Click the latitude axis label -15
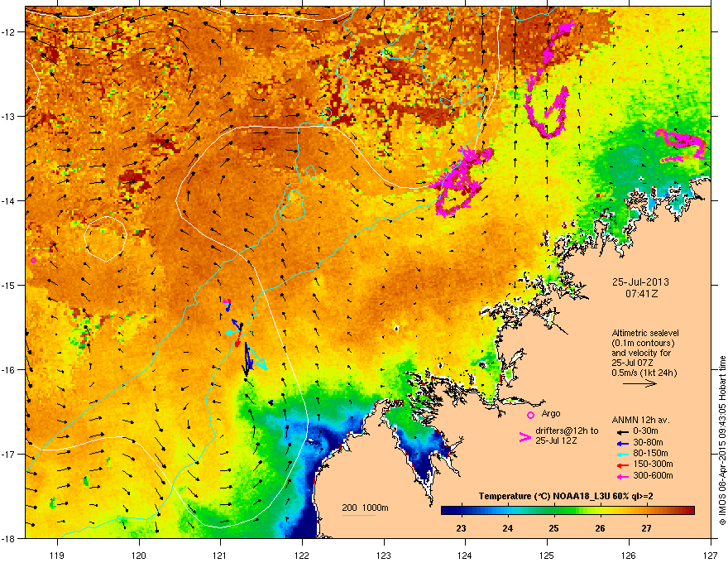Image resolution: width=728 pixels, height=563 pixels. click(8, 285)
